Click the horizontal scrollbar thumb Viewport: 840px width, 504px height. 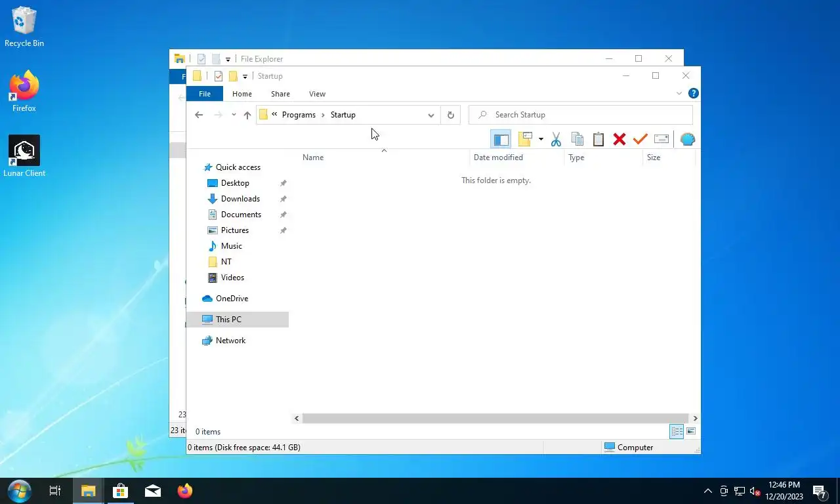pyautogui.click(x=495, y=418)
